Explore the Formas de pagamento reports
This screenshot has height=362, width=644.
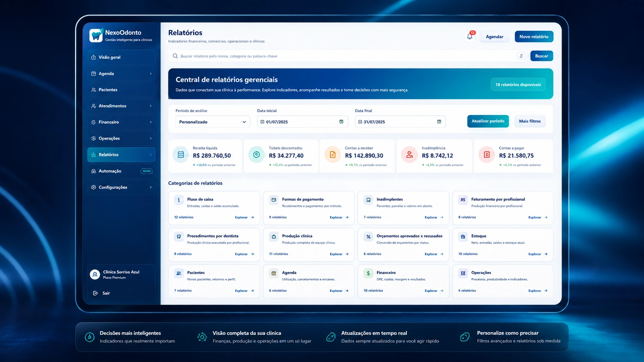(339, 217)
